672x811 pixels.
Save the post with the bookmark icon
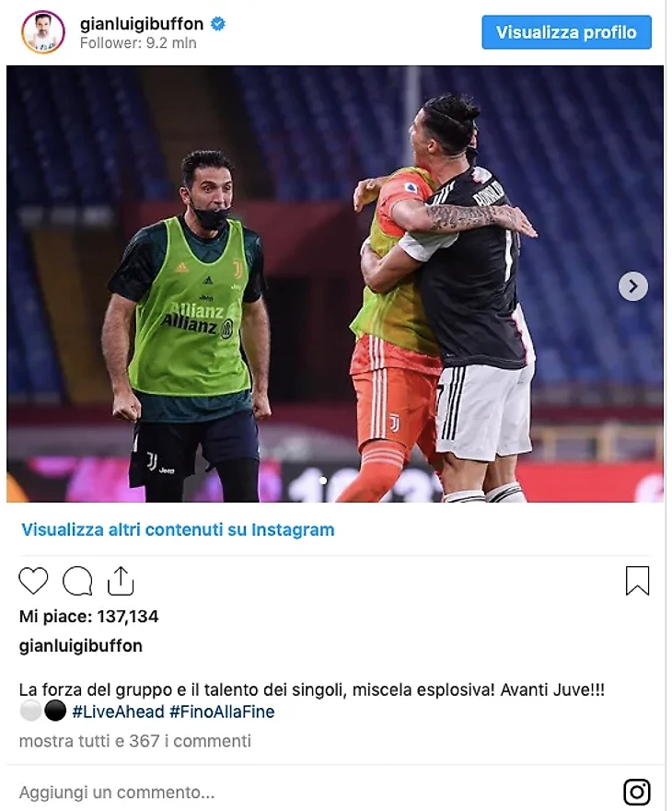(x=637, y=581)
